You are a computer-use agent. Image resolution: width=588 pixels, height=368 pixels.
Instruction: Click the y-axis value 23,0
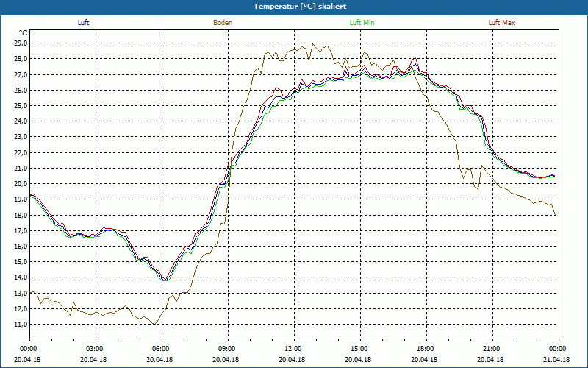(x=21, y=137)
